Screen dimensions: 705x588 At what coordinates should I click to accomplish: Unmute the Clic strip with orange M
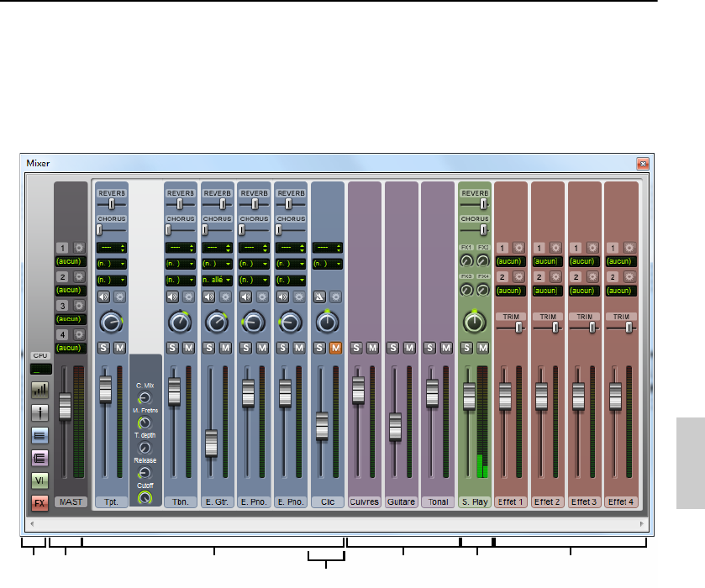pyautogui.click(x=336, y=348)
